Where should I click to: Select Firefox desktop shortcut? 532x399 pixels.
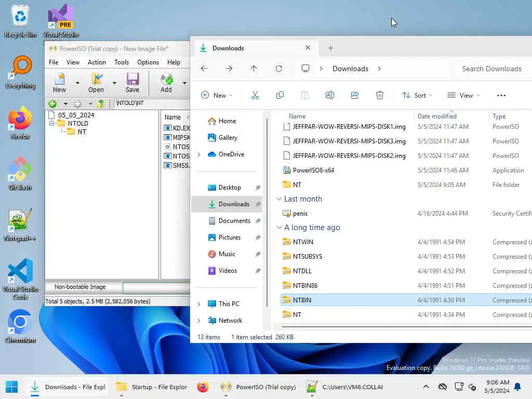point(20,123)
